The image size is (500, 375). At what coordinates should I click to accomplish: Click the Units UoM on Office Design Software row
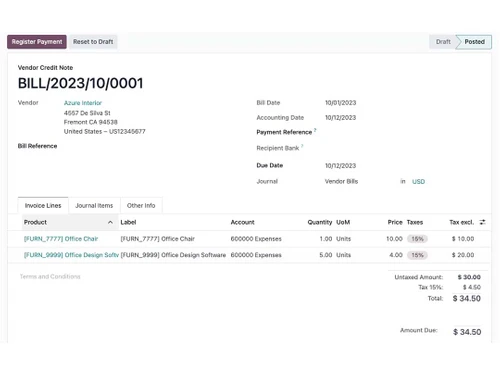[343, 255]
